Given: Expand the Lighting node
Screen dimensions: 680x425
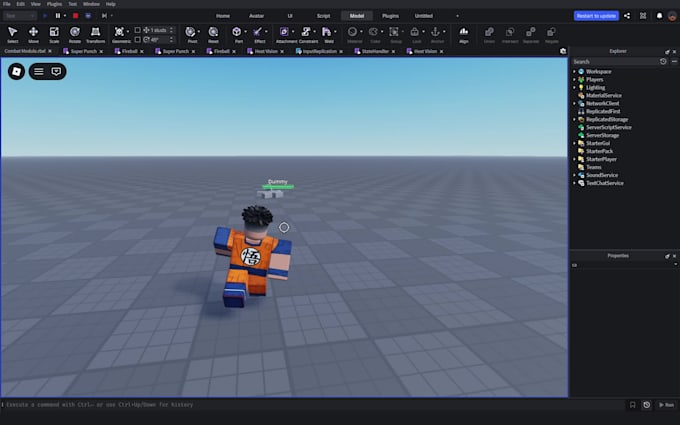Looking at the screenshot, I should pyautogui.click(x=575, y=88).
